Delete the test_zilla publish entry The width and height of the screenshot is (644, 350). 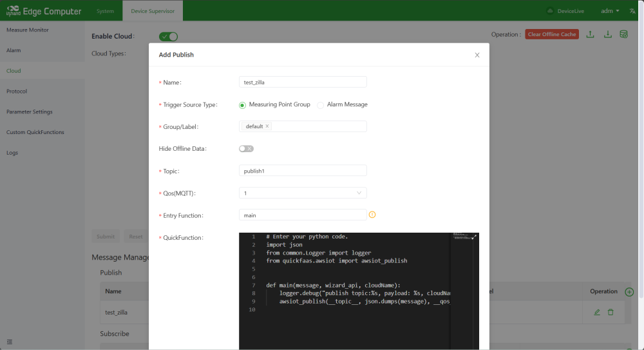pyautogui.click(x=611, y=313)
